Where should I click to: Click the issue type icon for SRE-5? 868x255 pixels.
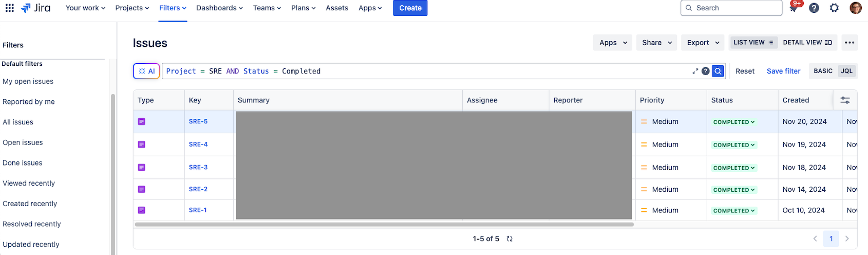142,122
